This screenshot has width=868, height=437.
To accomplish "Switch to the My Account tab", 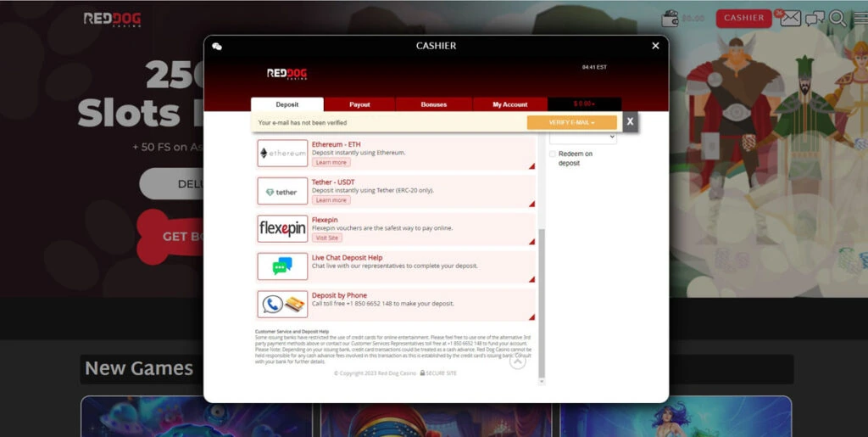I will point(509,104).
